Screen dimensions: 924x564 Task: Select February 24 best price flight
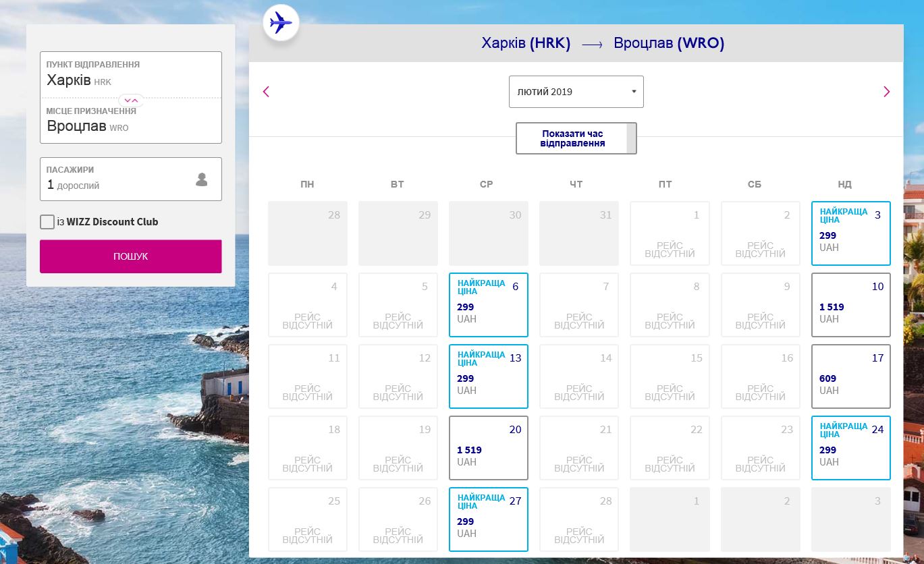coord(850,448)
